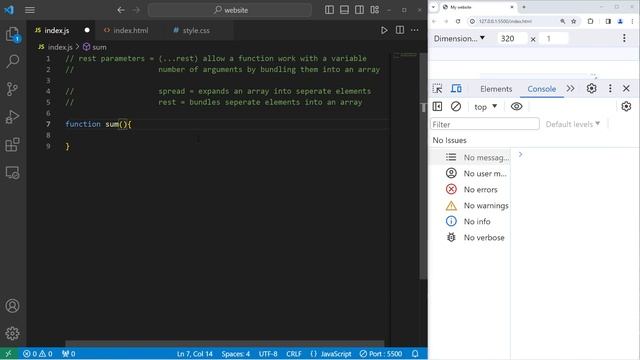Open the top JavaScript context dropdown
Viewport: 640px width, 360px height.
coord(485,107)
